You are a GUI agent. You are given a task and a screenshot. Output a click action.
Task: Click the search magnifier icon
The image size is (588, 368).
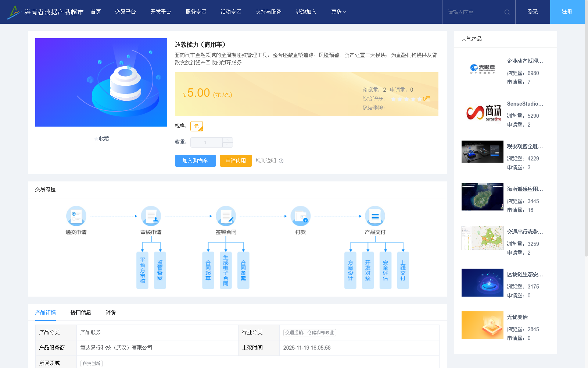coord(507,12)
